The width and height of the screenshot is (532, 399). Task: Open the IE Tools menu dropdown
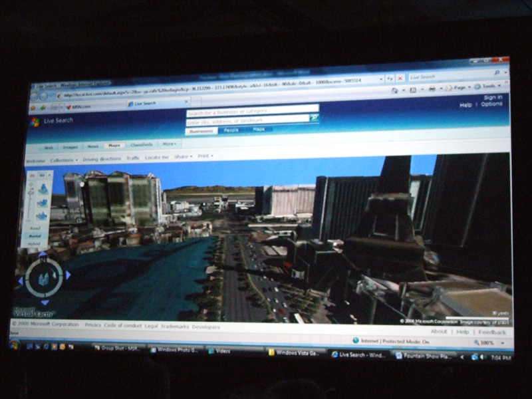coord(487,86)
